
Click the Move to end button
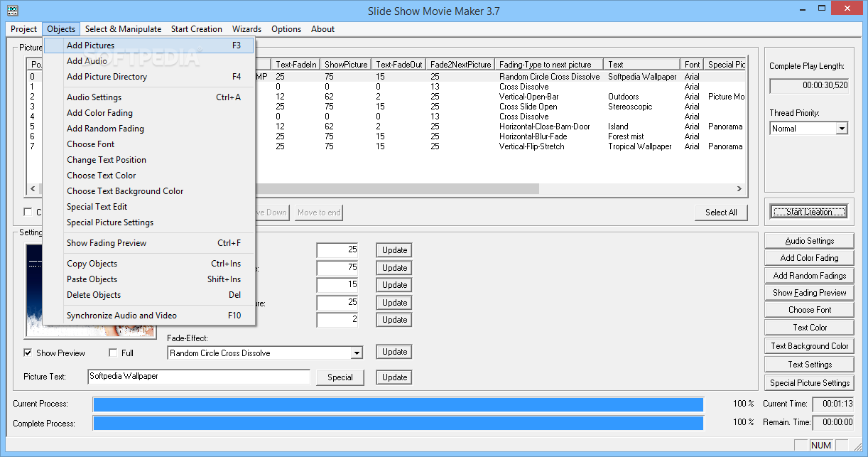pyautogui.click(x=319, y=213)
